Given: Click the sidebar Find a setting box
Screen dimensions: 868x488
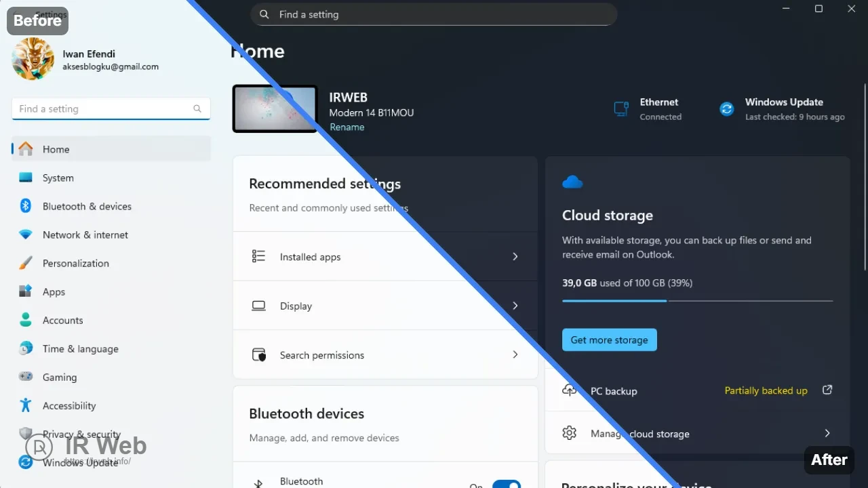Looking at the screenshot, I should tap(111, 108).
